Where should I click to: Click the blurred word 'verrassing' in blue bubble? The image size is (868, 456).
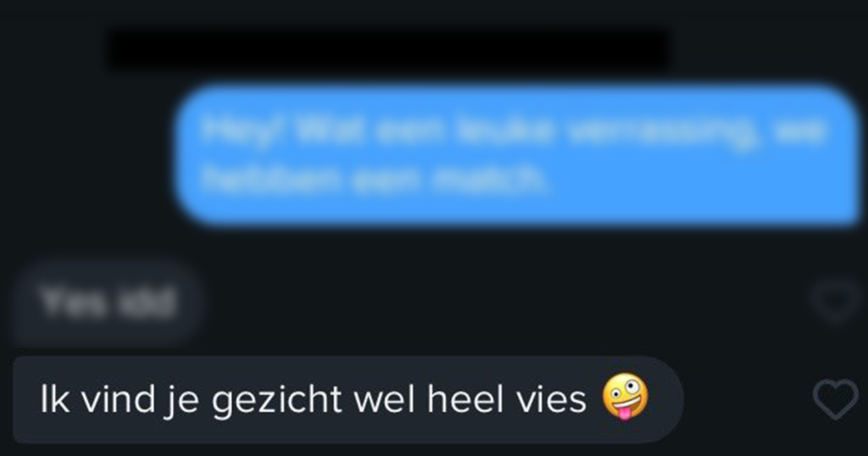pyautogui.click(x=659, y=133)
